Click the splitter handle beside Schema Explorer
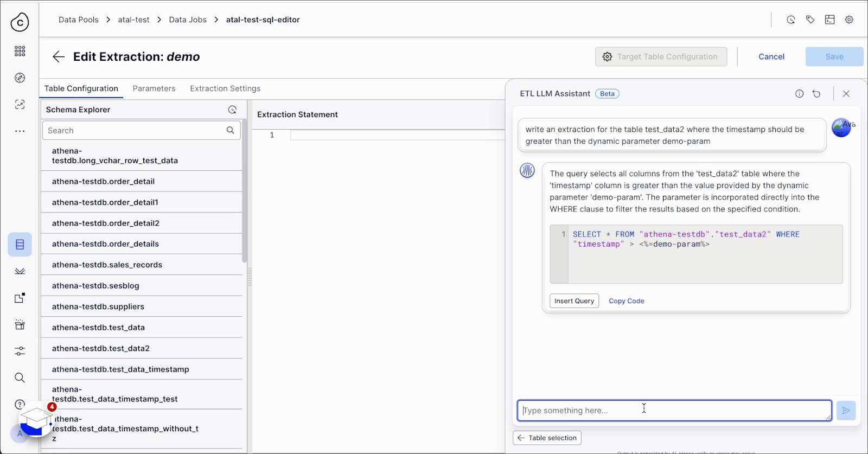Image resolution: width=868 pixels, height=454 pixels. (250, 277)
